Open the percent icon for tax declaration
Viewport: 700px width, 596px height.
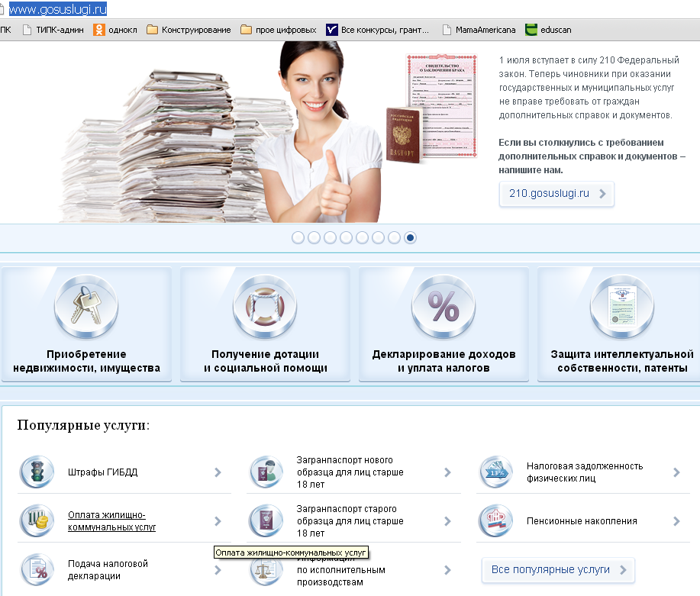click(444, 308)
